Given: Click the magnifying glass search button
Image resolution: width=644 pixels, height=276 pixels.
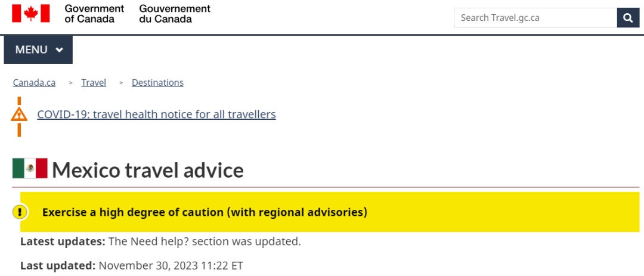Looking at the screenshot, I should 628,18.
